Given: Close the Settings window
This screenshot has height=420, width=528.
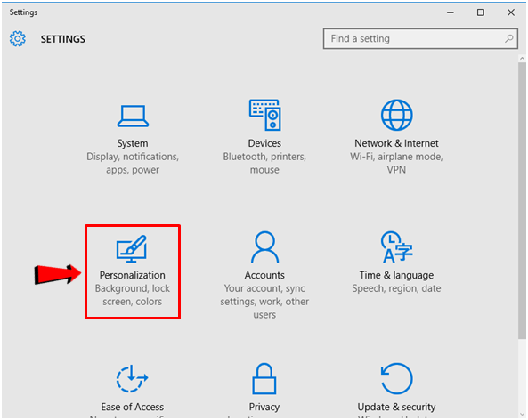Looking at the screenshot, I should click(x=511, y=12).
